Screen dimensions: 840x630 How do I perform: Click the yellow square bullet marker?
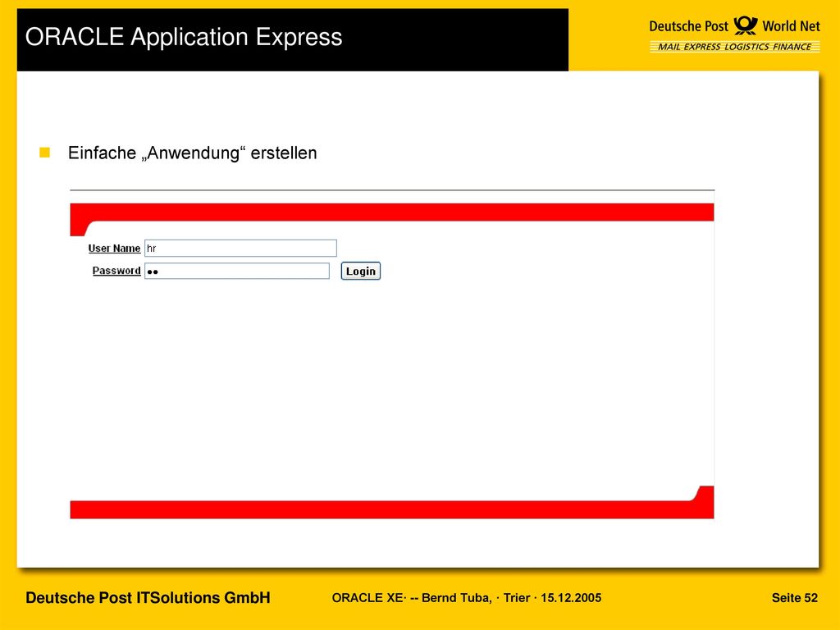pos(44,153)
